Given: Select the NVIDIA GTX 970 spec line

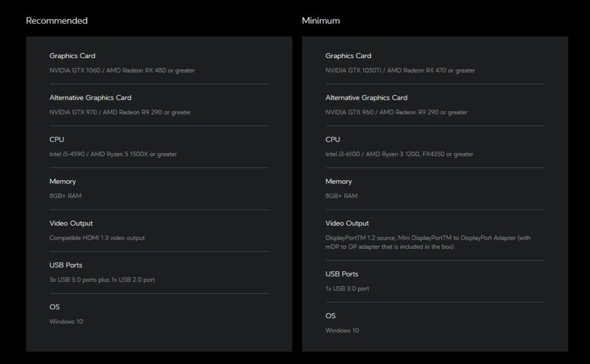Looking at the screenshot, I should click(x=120, y=112).
